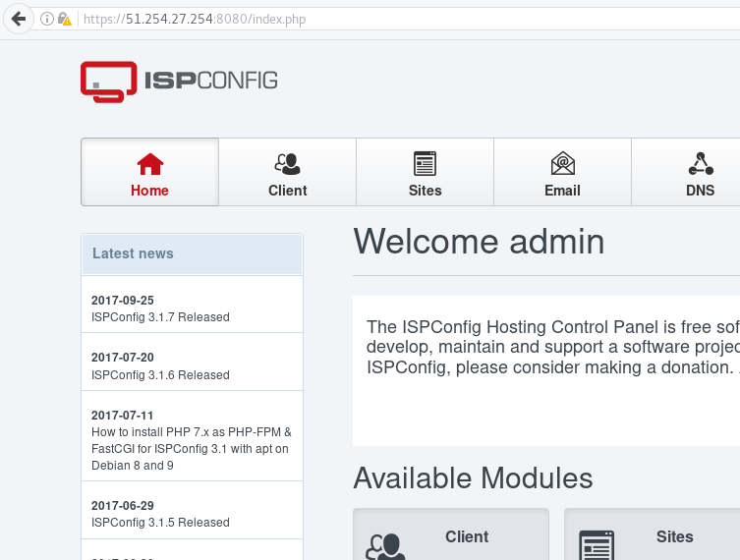Click the browser back arrow button

pos(19,19)
